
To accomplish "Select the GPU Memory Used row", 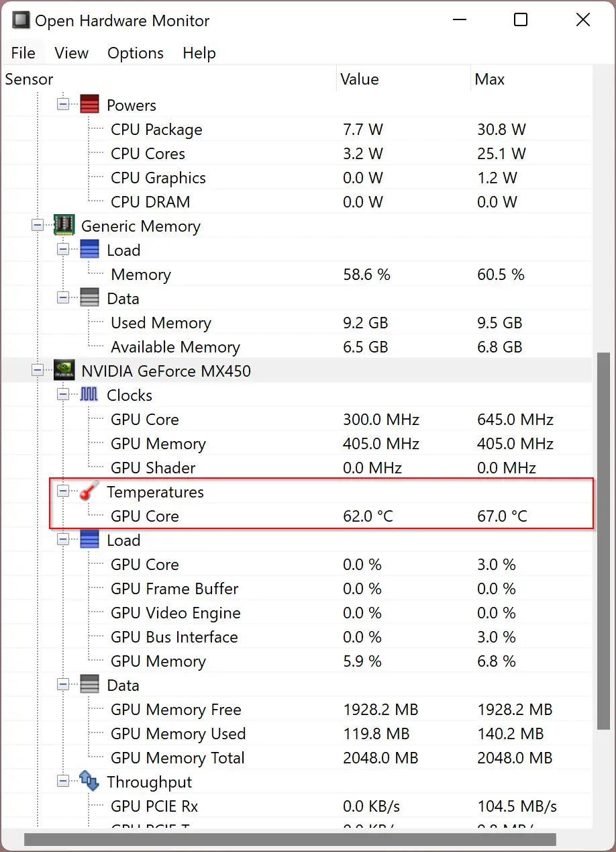I will pyautogui.click(x=178, y=734).
